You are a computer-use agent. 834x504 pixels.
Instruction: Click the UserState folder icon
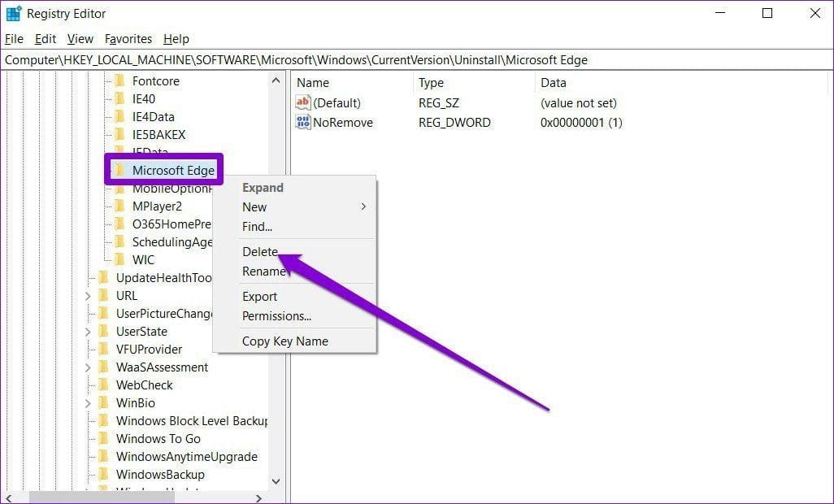[x=104, y=331]
